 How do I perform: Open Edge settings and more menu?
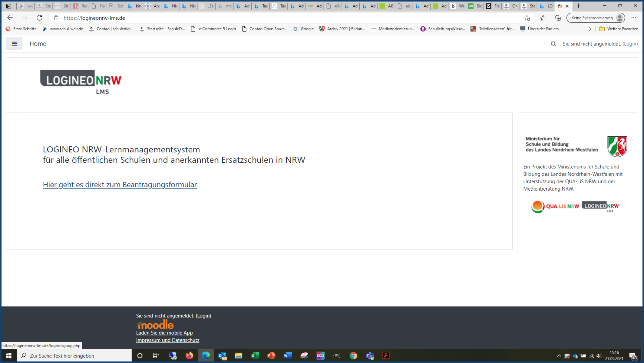634,18
